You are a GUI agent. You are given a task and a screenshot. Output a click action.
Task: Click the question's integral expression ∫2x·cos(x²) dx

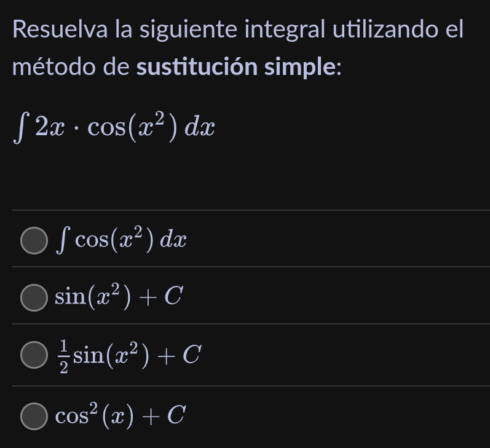[114, 127]
